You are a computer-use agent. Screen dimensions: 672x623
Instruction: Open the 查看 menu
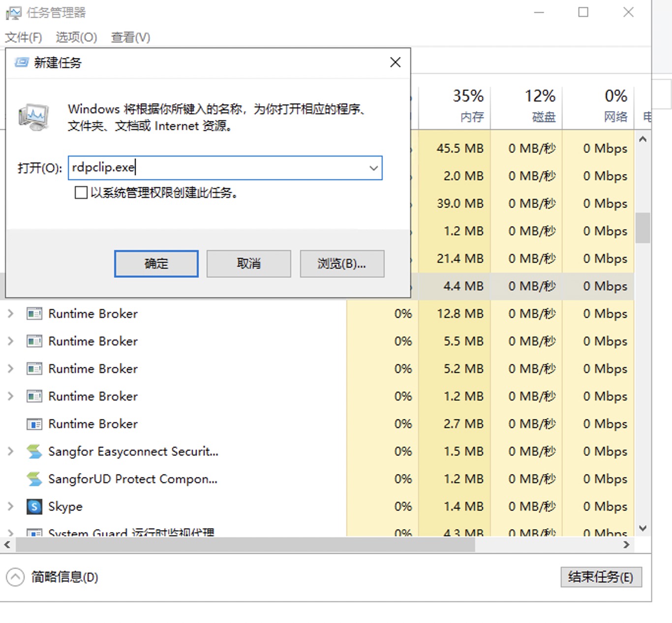pos(129,37)
